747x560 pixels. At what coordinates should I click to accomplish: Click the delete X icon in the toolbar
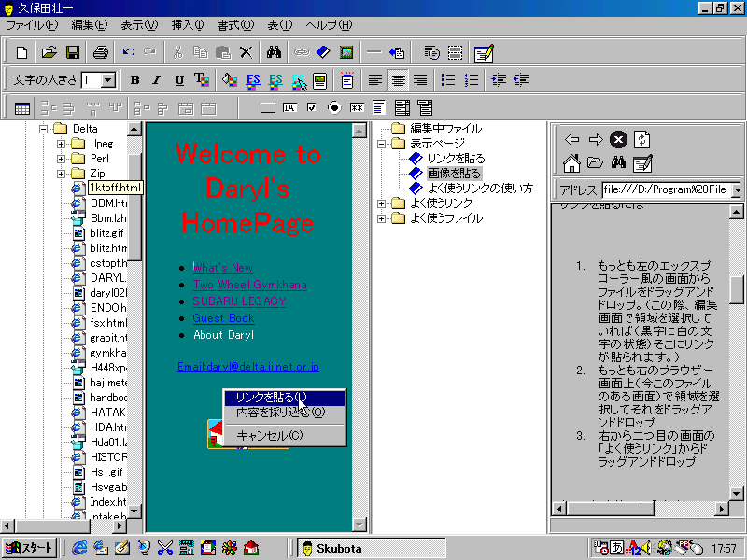pos(246,52)
